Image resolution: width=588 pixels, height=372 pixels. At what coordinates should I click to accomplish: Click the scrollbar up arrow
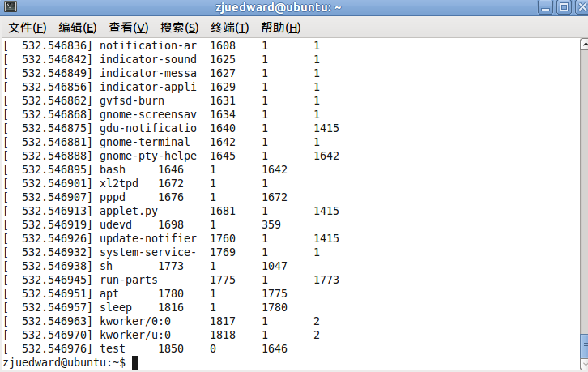click(584, 45)
